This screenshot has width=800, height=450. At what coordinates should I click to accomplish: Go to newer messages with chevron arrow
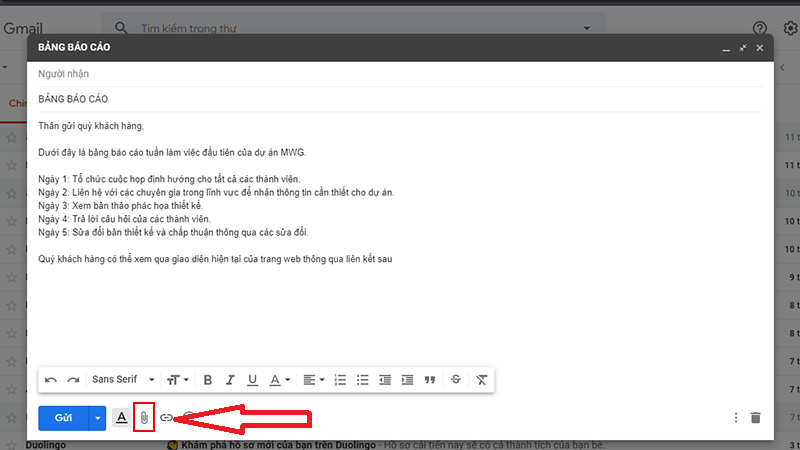coord(782,67)
